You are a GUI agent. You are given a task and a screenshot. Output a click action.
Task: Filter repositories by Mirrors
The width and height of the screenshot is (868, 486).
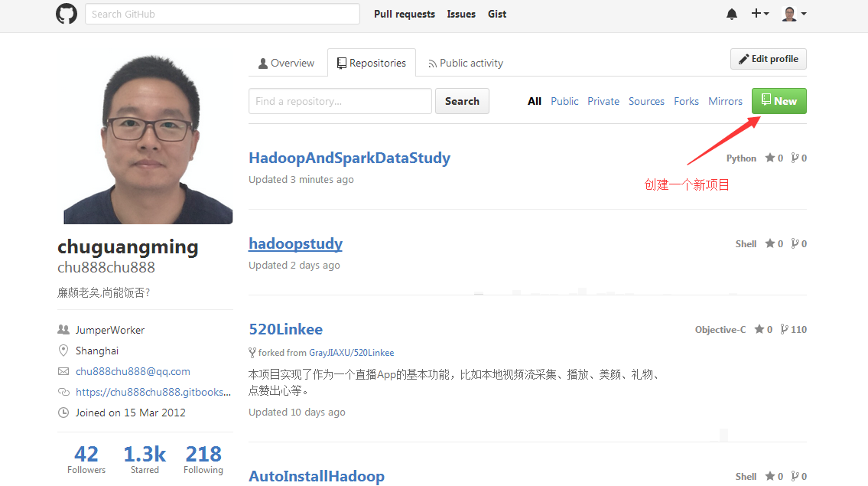(725, 102)
